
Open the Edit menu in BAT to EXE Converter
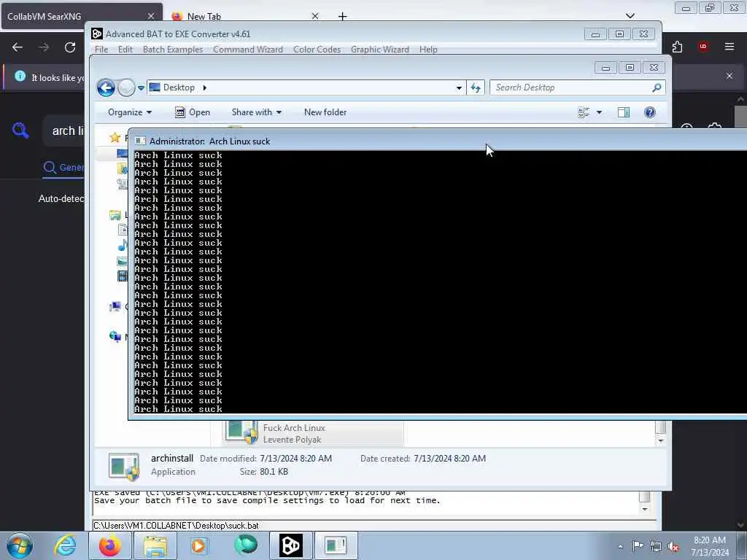tap(125, 50)
